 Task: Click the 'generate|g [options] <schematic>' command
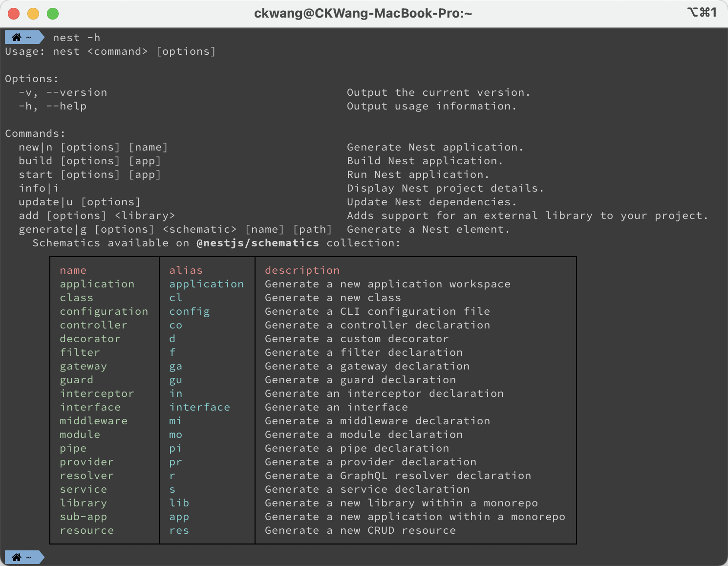pos(128,229)
